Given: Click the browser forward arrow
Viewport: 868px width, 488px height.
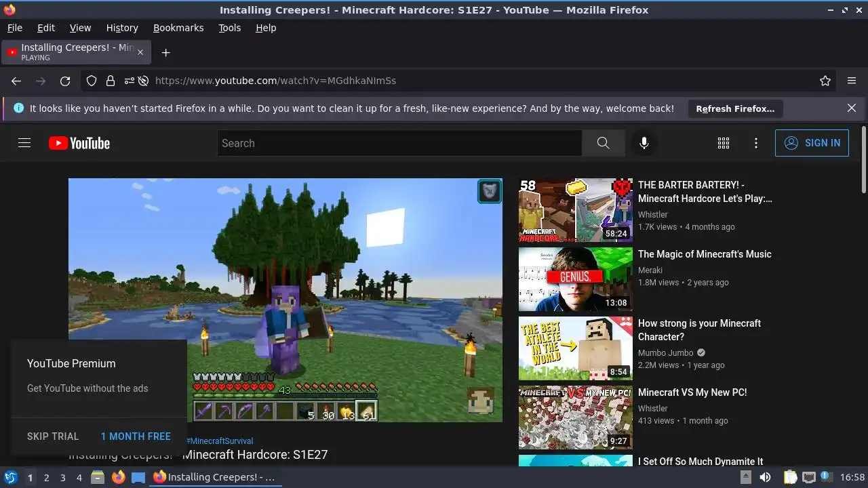Looking at the screenshot, I should [x=41, y=81].
